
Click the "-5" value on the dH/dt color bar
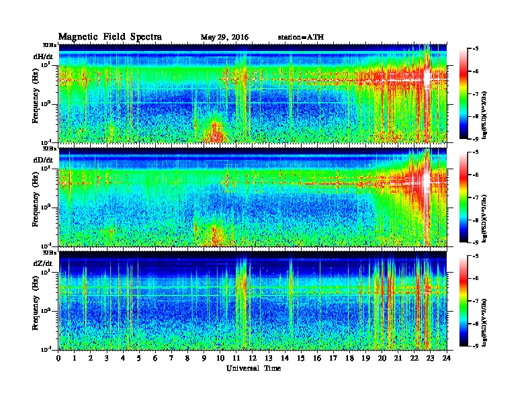click(x=476, y=49)
